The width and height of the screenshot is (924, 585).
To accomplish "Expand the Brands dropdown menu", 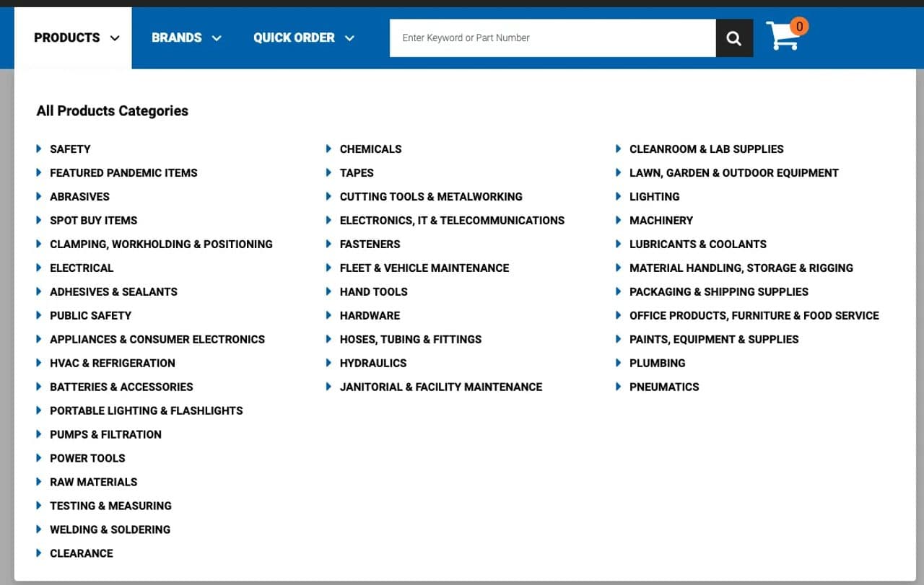I will (x=186, y=38).
